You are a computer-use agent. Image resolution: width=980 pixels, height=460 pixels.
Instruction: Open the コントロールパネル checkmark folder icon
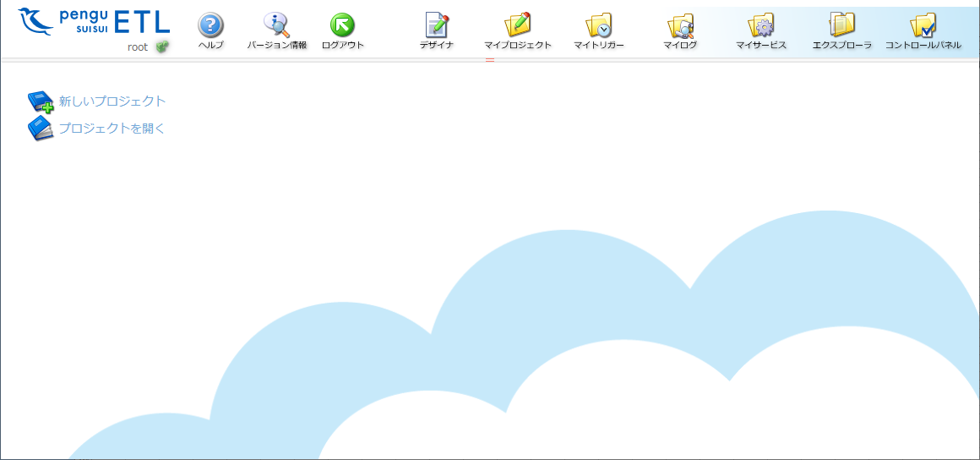(923, 25)
